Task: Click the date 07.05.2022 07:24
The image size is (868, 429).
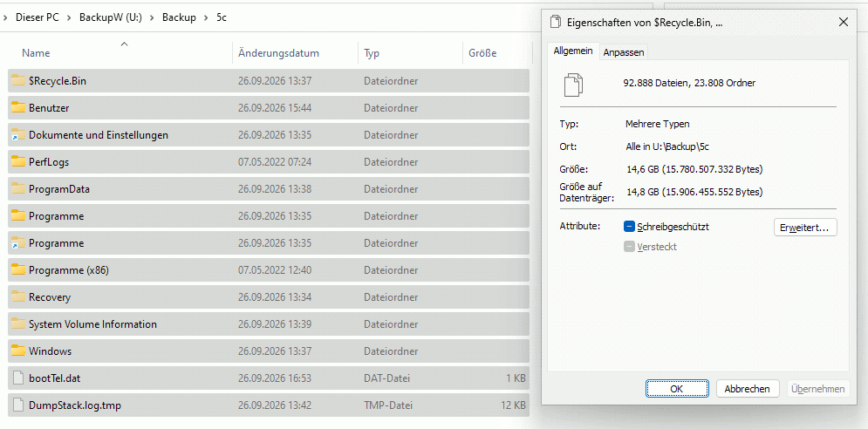Action: point(275,162)
